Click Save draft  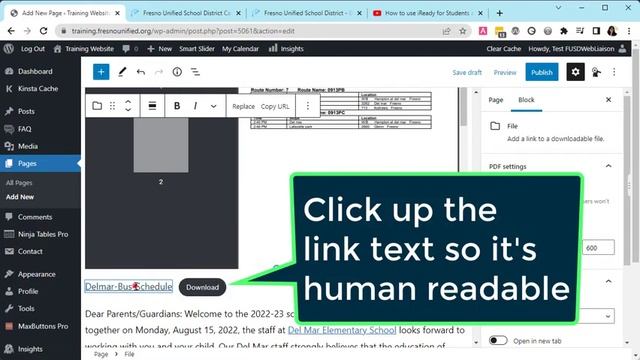467,72
